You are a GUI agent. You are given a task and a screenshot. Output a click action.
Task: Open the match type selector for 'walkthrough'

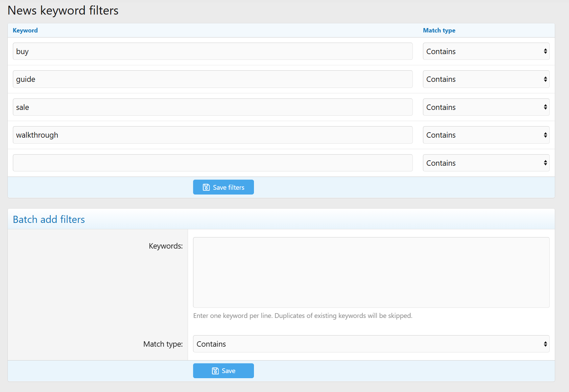tap(486, 135)
